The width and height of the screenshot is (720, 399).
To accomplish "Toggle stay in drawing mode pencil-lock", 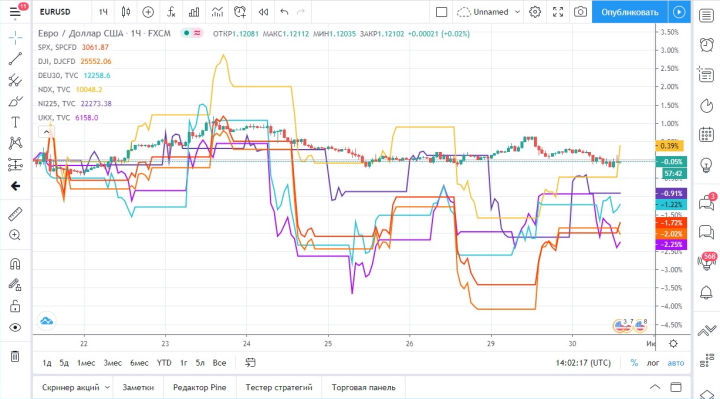I will point(15,285).
